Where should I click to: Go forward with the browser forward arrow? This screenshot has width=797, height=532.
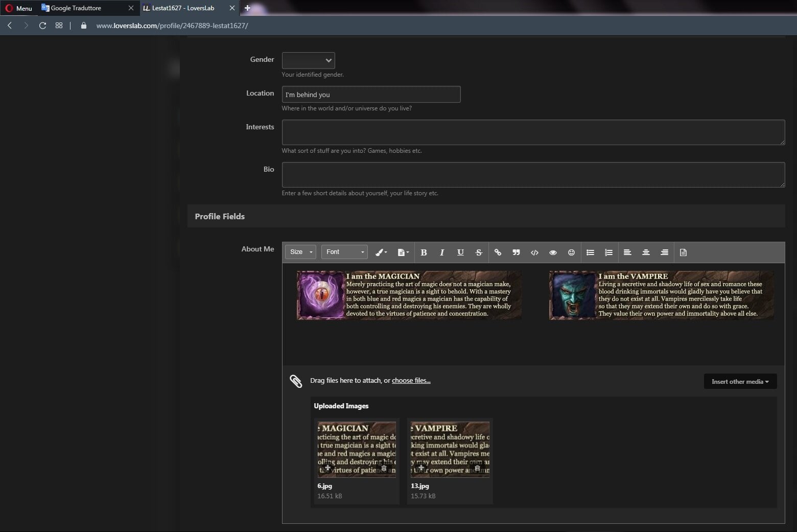click(26, 26)
